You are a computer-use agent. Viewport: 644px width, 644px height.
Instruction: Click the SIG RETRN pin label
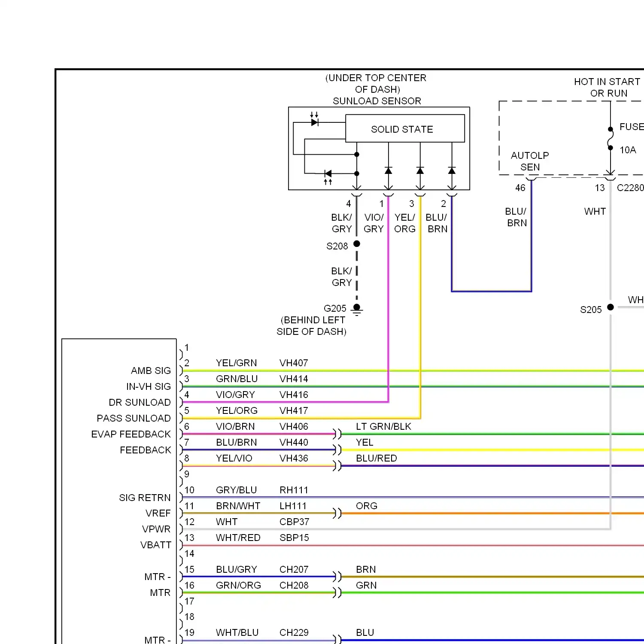coord(145,498)
